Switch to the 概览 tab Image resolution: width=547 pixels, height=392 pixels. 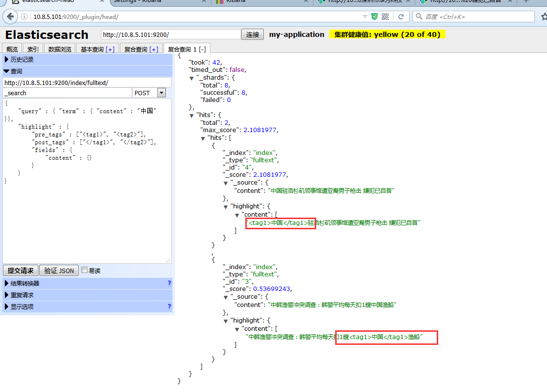tap(12, 49)
